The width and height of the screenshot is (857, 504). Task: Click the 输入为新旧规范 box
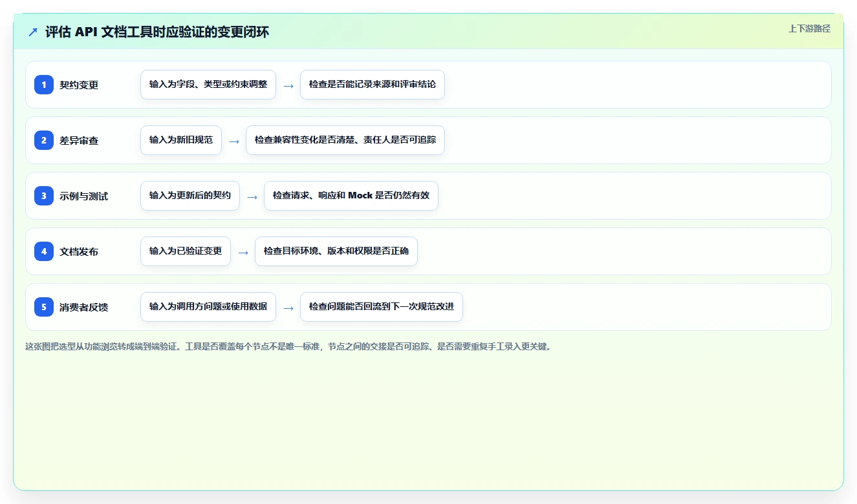181,140
